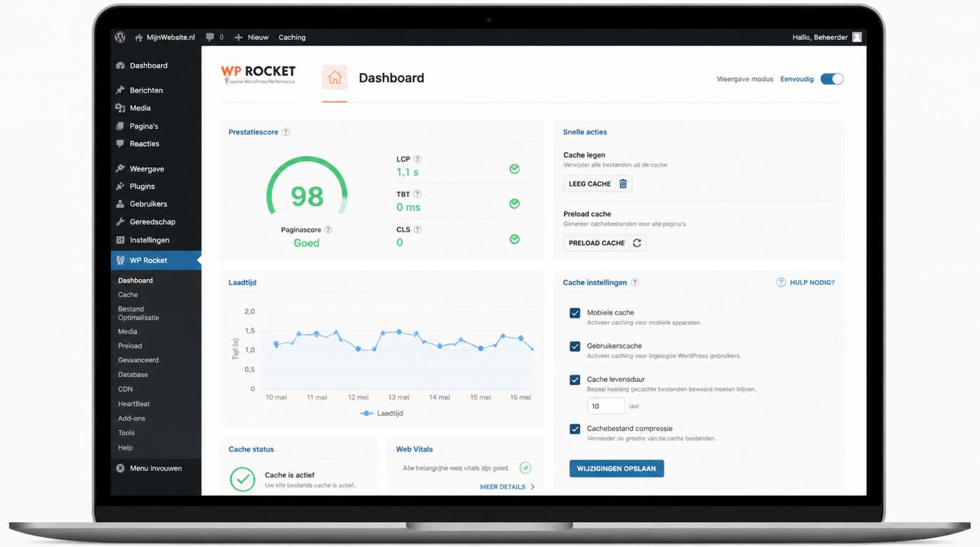Click the cache lifespan hours input field
Viewport: 980px width, 547px height.
point(606,406)
